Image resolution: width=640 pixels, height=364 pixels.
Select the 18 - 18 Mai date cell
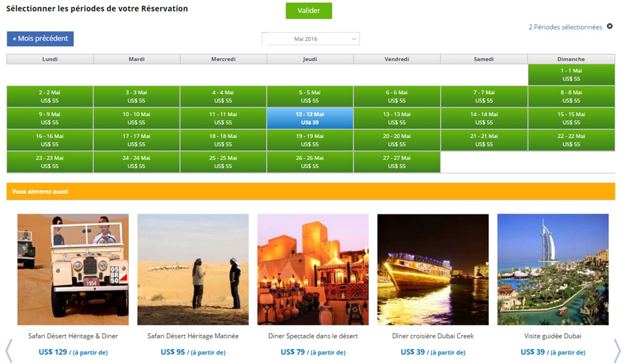coord(223,140)
